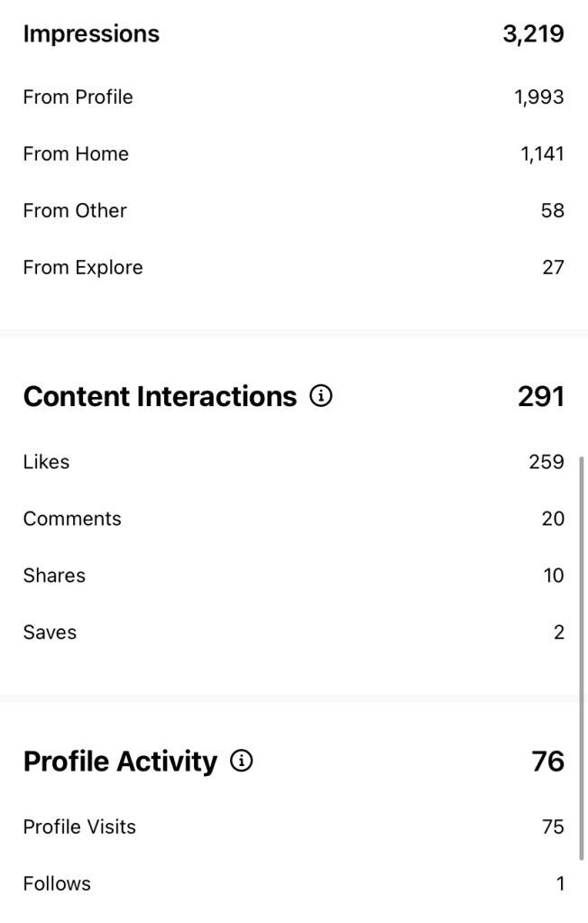The image size is (588, 923).
Task: Click the From Other label
Action: 75,211
